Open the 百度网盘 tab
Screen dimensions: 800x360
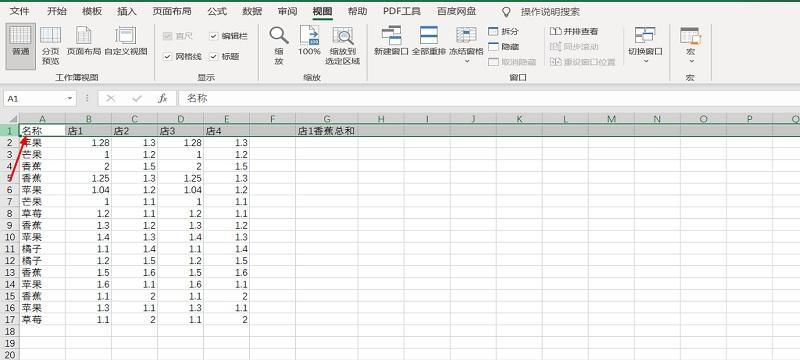tap(457, 11)
